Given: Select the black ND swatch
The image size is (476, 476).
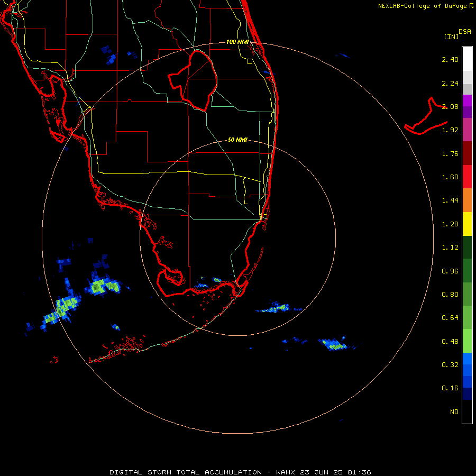Looking at the screenshot, I should click(x=467, y=411).
